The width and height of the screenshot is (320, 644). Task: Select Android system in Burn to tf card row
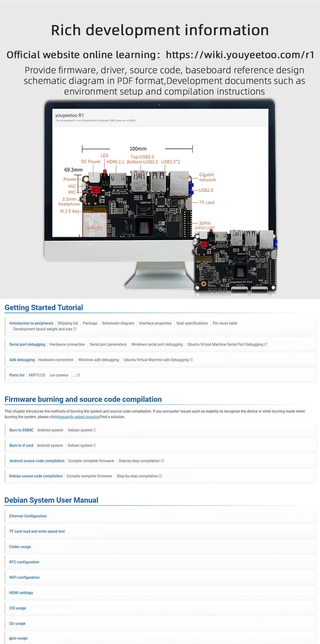coord(50,445)
